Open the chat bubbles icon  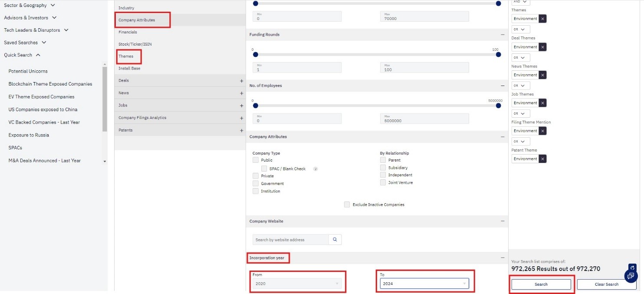pyautogui.click(x=631, y=276)
